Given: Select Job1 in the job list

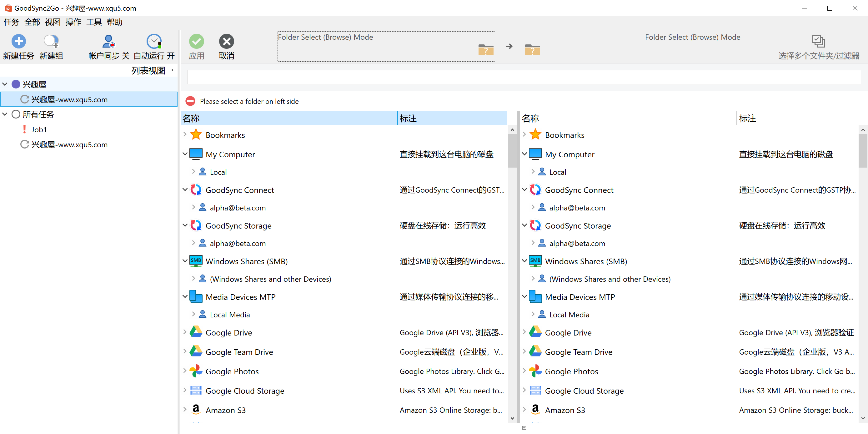Looking at the screenshot, I should [x=39, y=129].
